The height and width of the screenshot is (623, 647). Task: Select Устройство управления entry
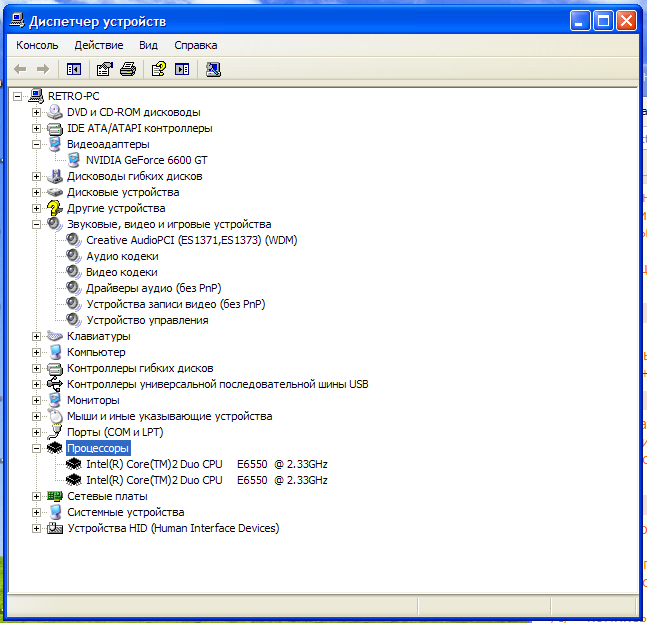(147, 321)
